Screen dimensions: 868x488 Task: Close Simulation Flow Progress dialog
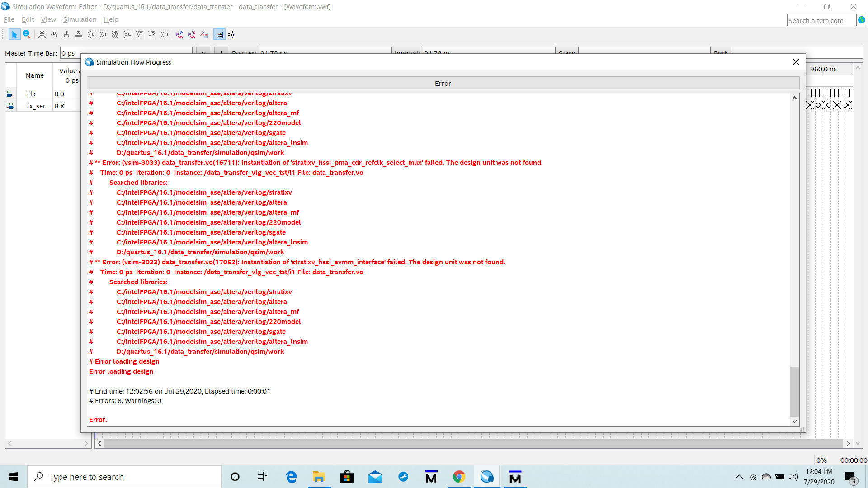(x=796, y=62)
